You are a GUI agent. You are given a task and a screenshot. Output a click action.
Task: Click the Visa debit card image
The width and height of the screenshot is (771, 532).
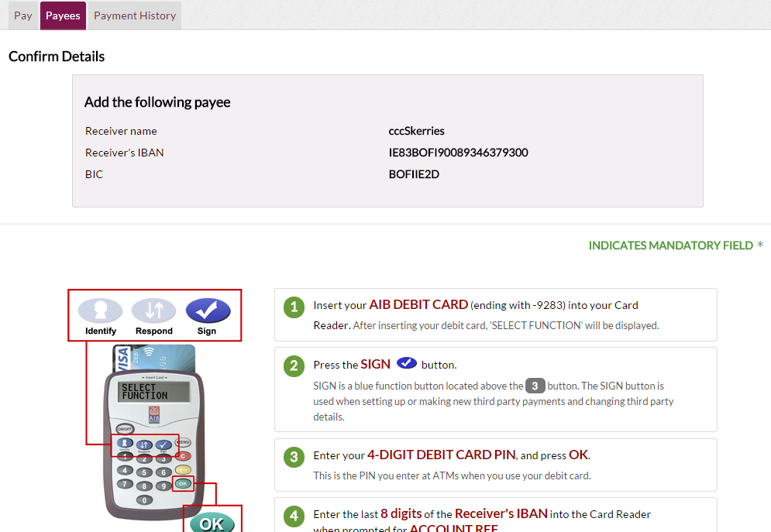click(x=154, y=358)
